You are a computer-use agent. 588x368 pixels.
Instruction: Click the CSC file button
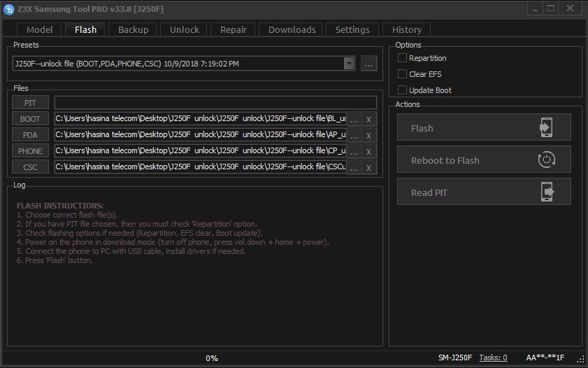pos(30,167)
